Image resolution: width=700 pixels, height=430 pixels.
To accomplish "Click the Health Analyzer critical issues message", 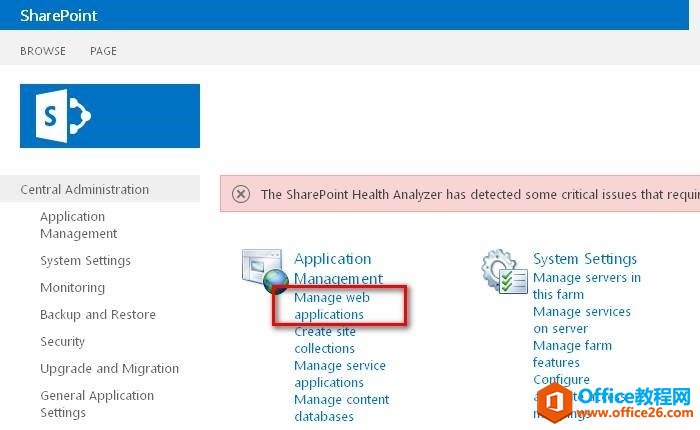I will (480, 194).
